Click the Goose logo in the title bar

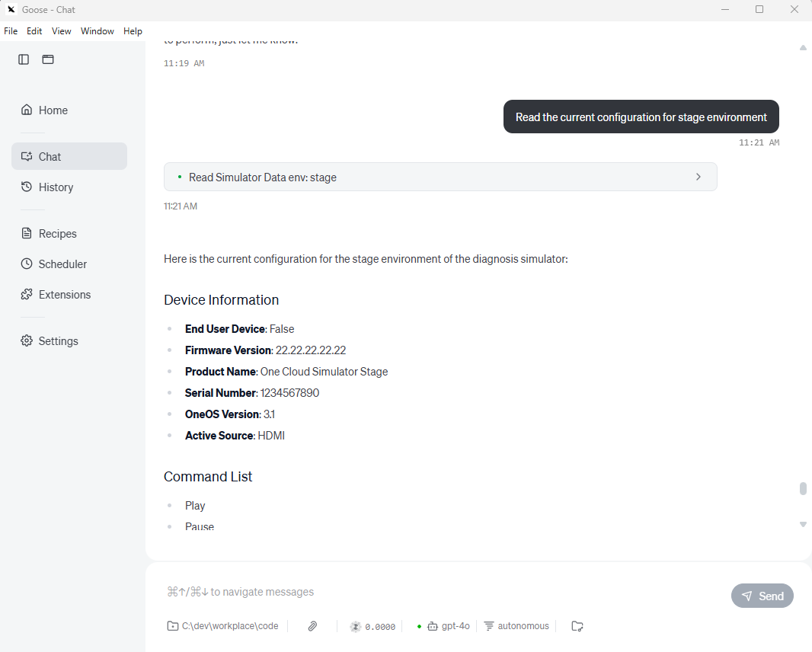coord(10,9)
